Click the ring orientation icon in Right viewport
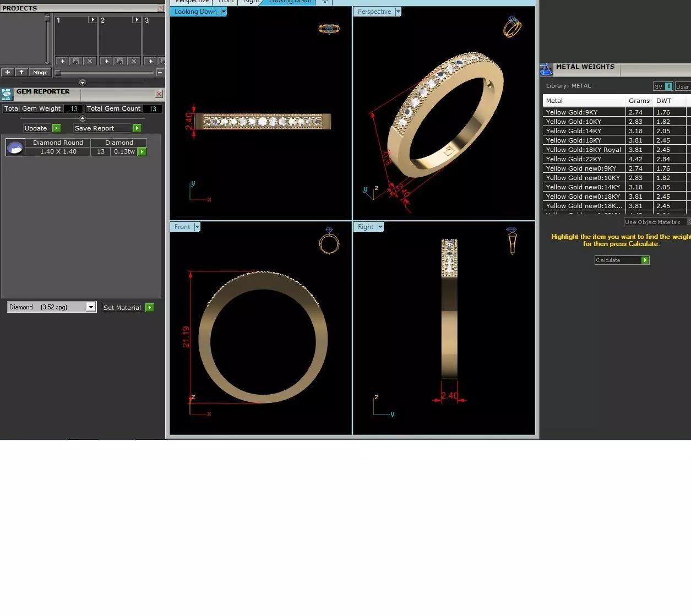Viewport: 691px width, 616px height. point(512,241)
